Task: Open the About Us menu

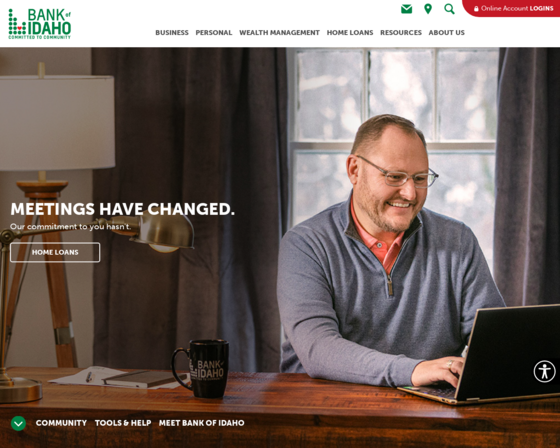Action: pos(446,33)
